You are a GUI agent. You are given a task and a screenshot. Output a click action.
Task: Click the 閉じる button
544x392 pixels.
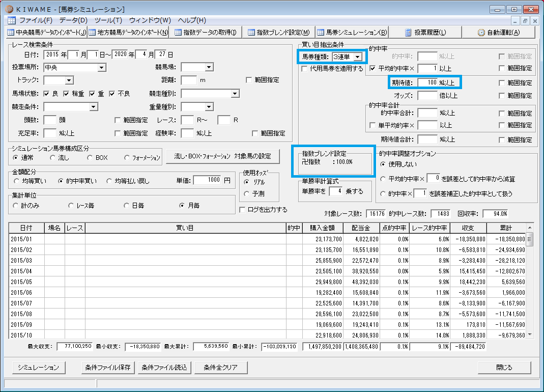504,368
